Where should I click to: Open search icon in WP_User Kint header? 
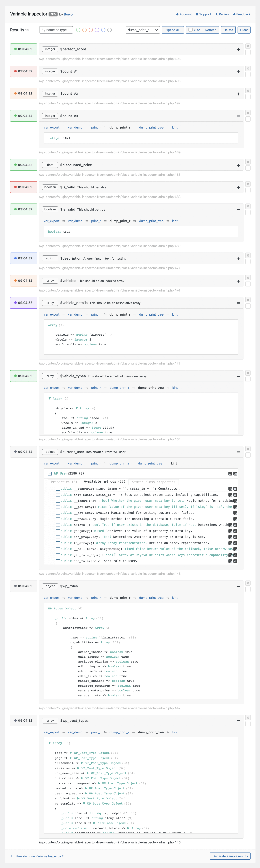230,473
